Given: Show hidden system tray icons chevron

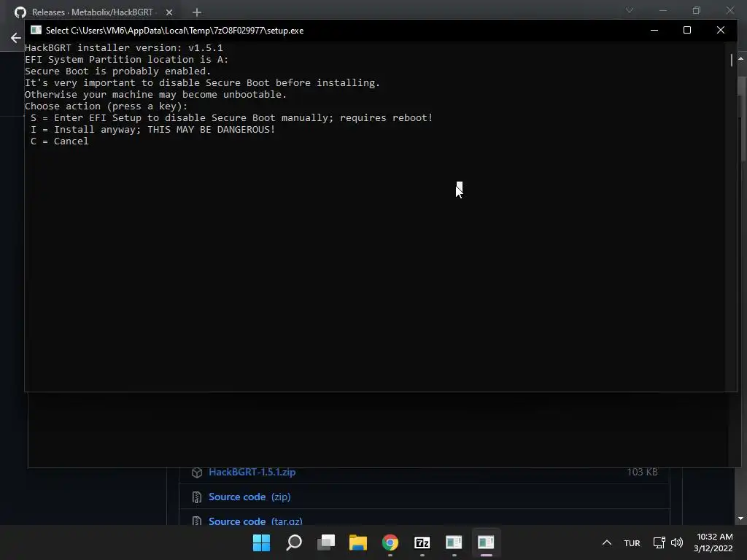Looking at the screenshot, I should coord(606,542).
